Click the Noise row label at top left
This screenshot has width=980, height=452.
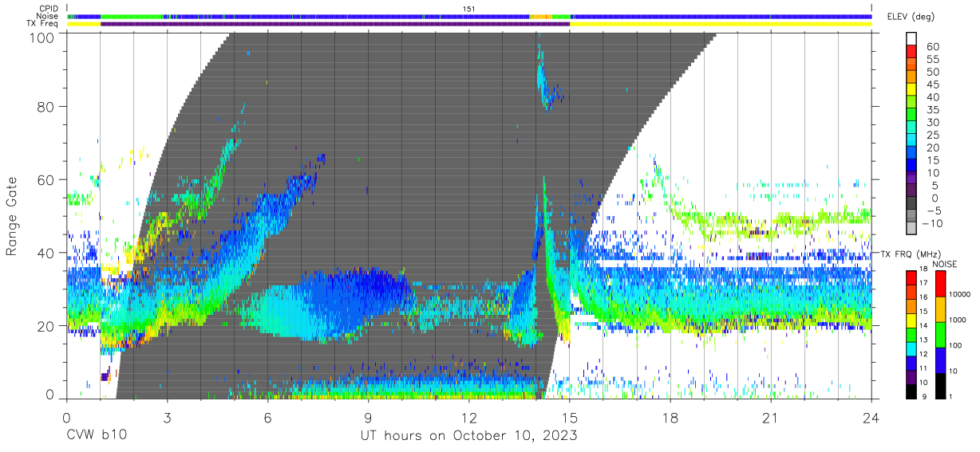(48, 16)
